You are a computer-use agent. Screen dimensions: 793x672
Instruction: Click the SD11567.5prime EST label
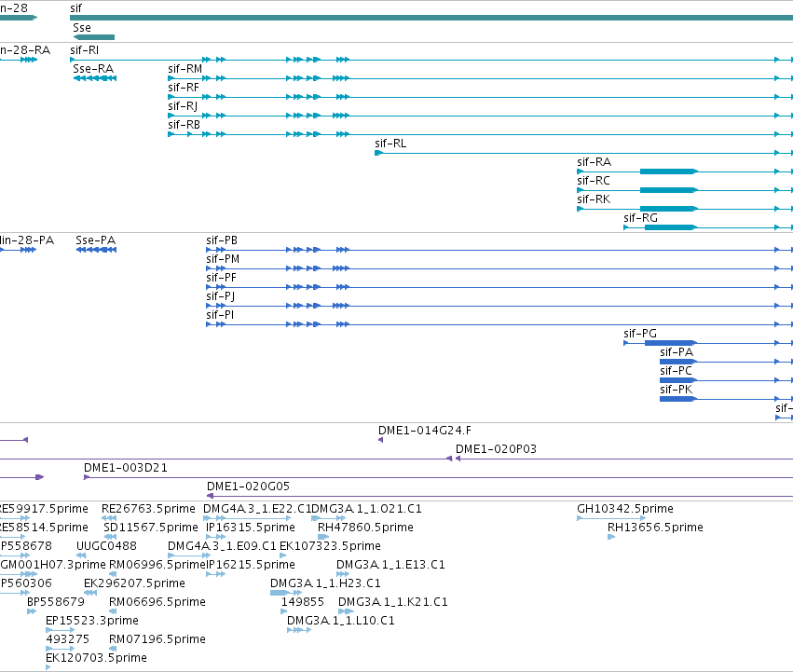coord(151,528)
